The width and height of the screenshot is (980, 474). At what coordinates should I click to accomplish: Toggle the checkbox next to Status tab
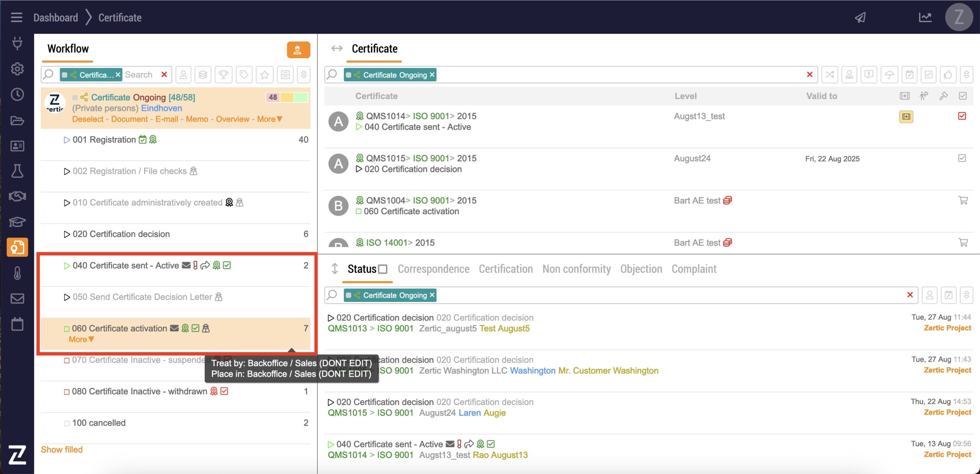coord(382,269)
